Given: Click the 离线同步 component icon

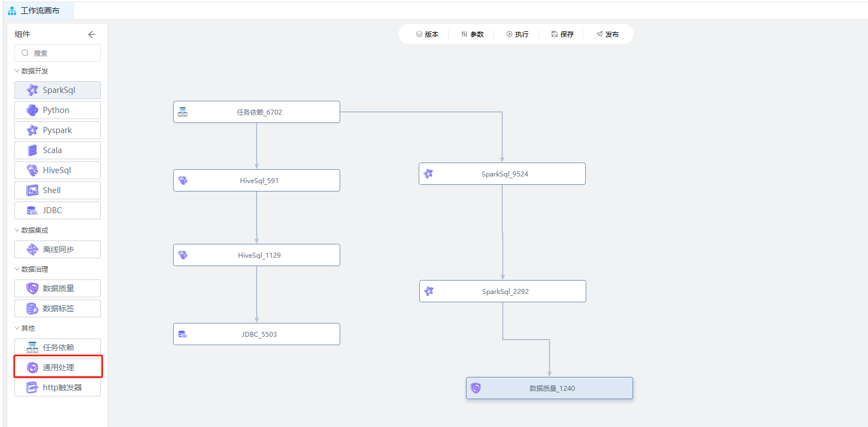Looking at the screenshot, I should pos(32,249).
